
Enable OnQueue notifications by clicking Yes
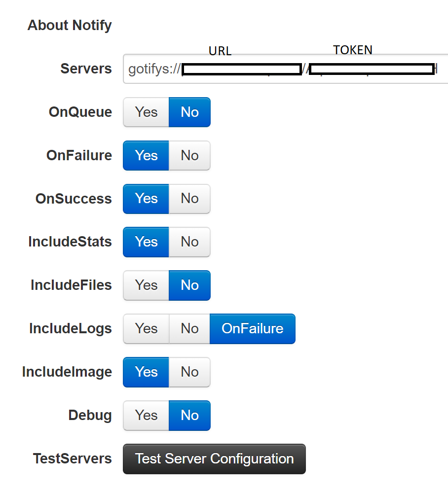pyautogui.click(x=146, y=112)
